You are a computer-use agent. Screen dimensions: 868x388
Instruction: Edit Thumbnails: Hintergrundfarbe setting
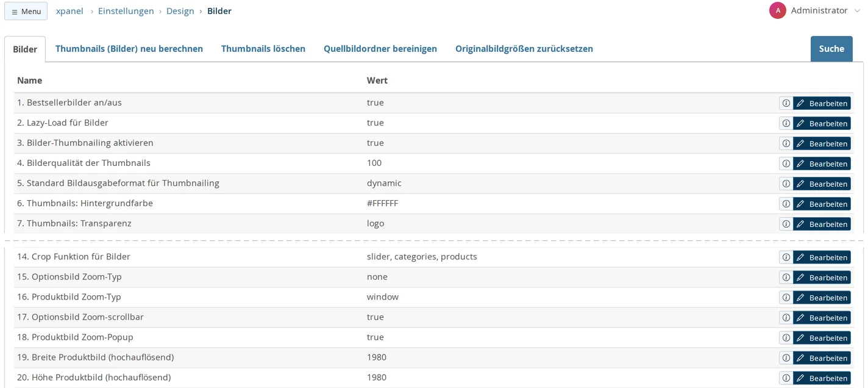[x=822, y=204]
